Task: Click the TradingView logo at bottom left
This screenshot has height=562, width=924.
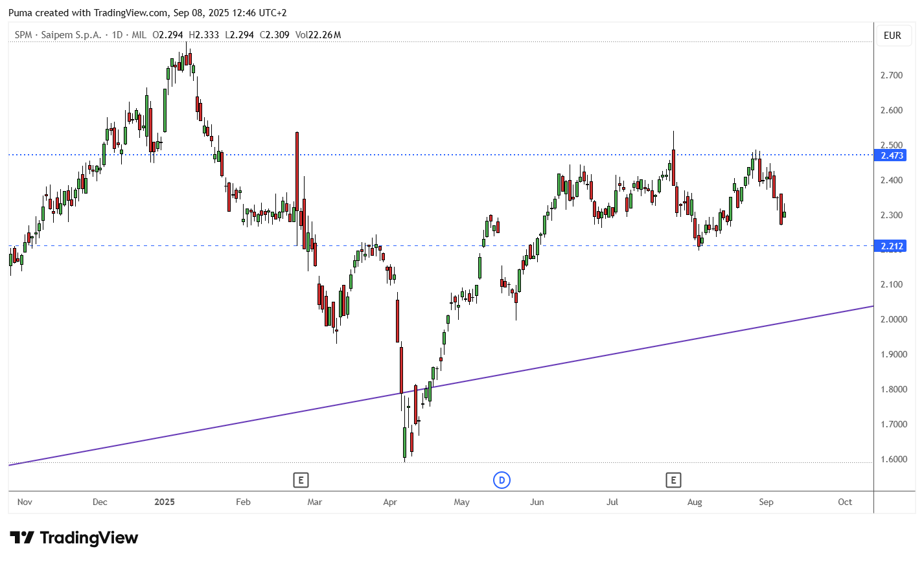Action: (74, 538)
